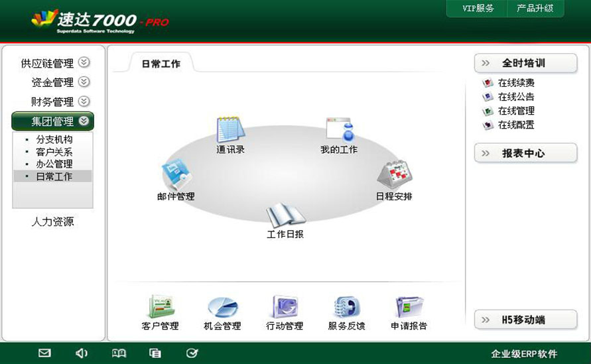Click the circular checkmark icon in bottom bar
This screenshot has width=591, height=364.
click(x=192, y=353)
